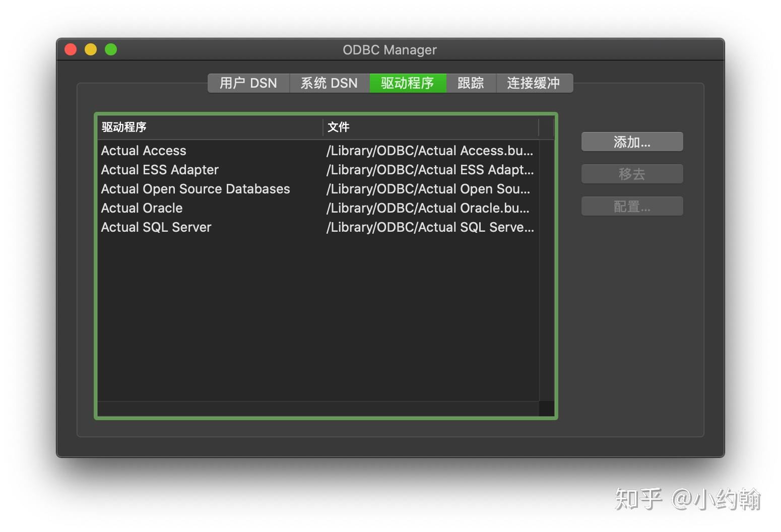Click the 添加... button to add a driver
This screenshot has height=532, width=781.
point(632,142)
